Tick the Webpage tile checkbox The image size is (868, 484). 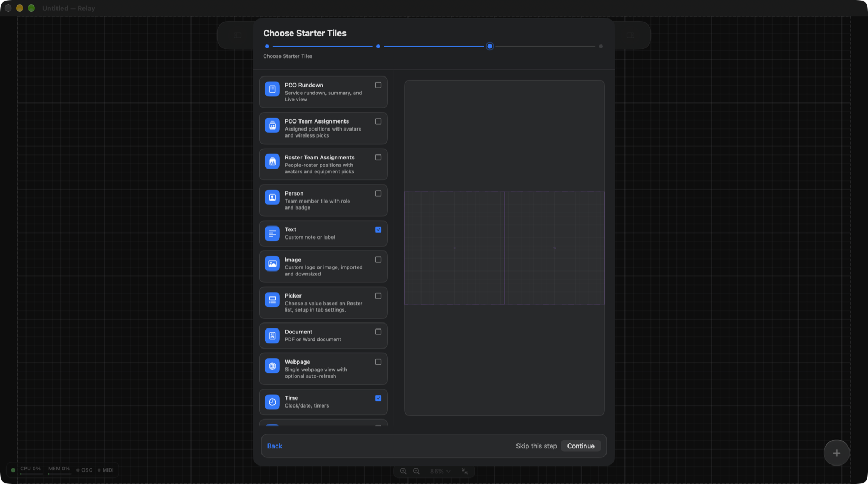tap(379, 362)
